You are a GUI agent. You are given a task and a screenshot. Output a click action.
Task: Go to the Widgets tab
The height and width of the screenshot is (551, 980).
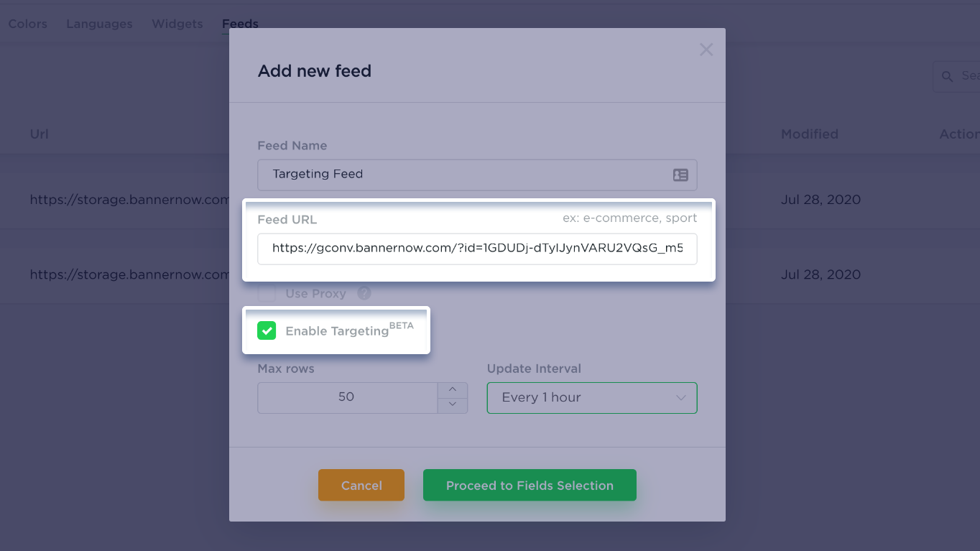(x=177, y=24)
